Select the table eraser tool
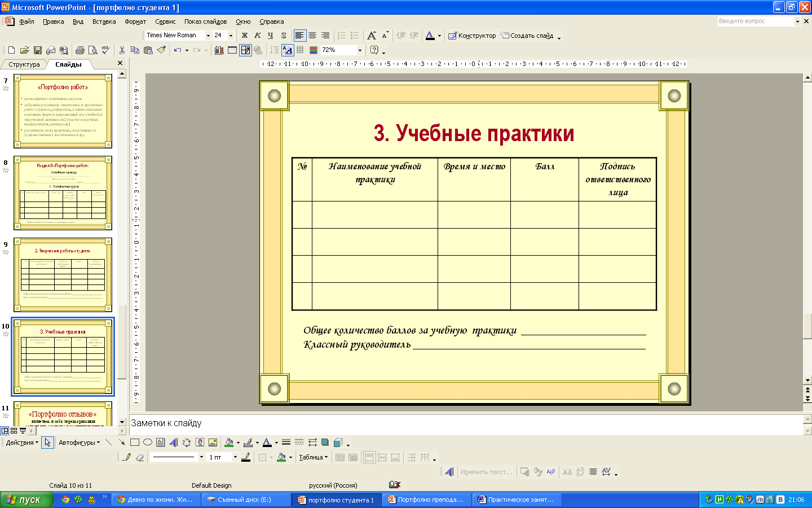The width and height of the screenshot is (812, 508). pos(140,457)
